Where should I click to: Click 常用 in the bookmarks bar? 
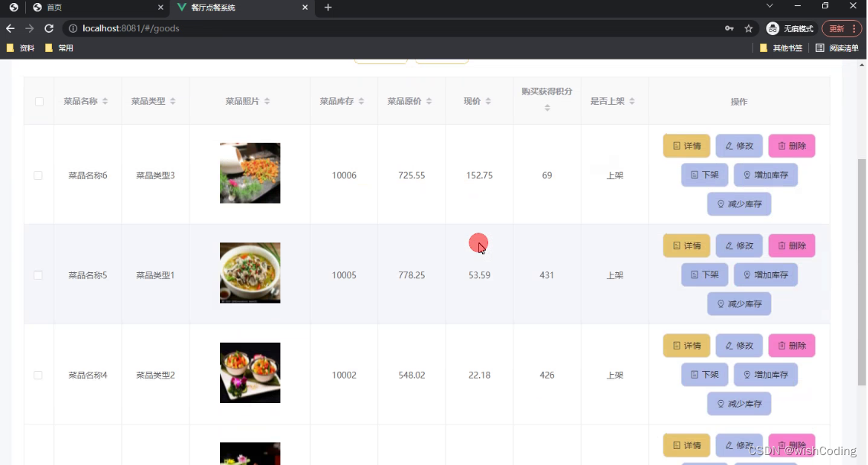[x=60, y=47]
